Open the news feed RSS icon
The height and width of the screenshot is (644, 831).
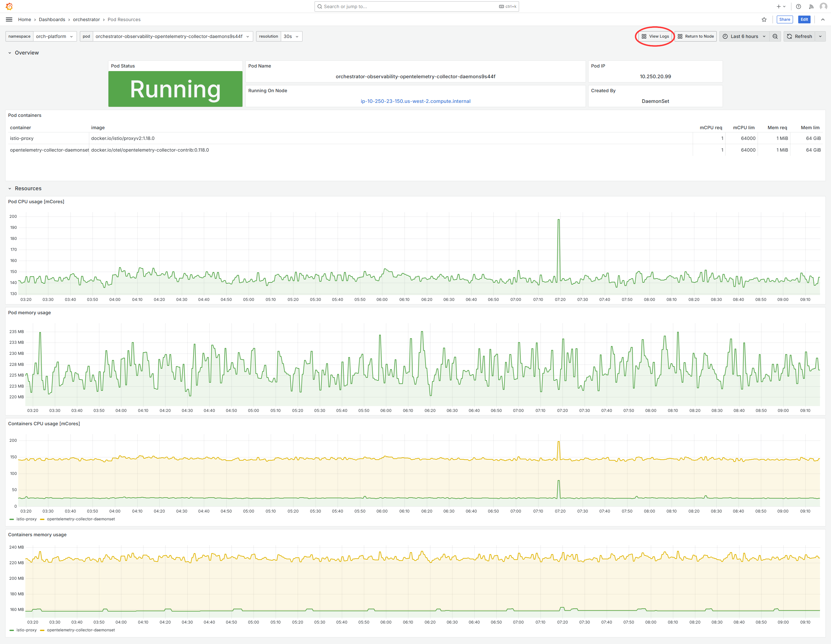811,6
